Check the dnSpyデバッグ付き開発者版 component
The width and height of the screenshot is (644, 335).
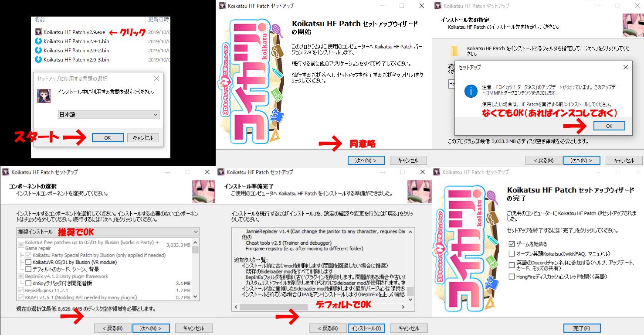28,284
